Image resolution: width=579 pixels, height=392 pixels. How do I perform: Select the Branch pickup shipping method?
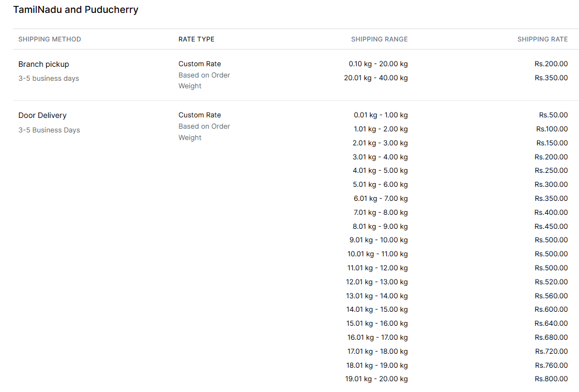tap(44, 64)
